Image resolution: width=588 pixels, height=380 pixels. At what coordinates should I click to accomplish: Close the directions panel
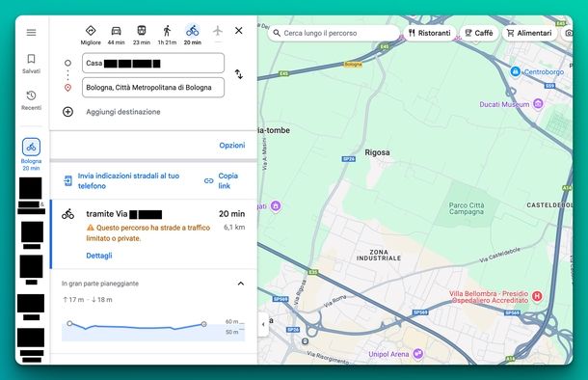(239, 31)
